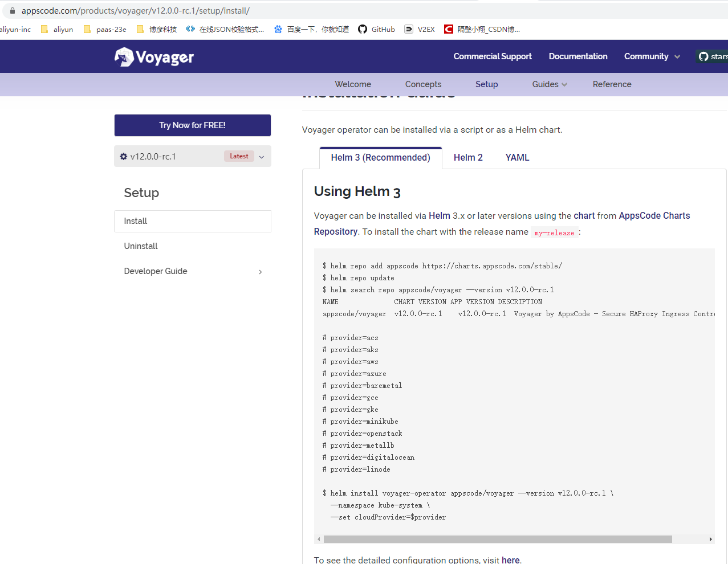Open the aliyun bookmark folder
Screen dimensions: 728x564
click(x=57, y=29)
